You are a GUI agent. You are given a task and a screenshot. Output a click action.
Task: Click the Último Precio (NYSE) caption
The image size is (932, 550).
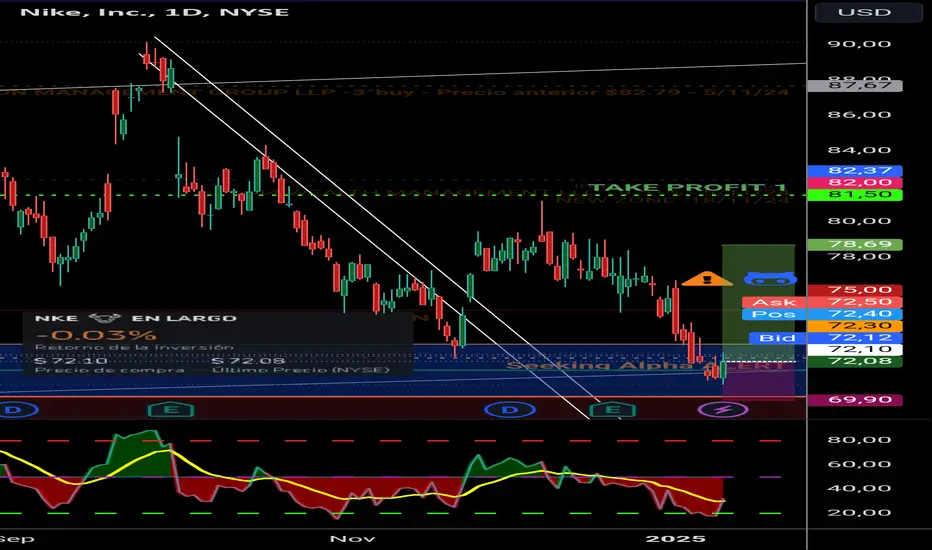[x=301, y=370]
